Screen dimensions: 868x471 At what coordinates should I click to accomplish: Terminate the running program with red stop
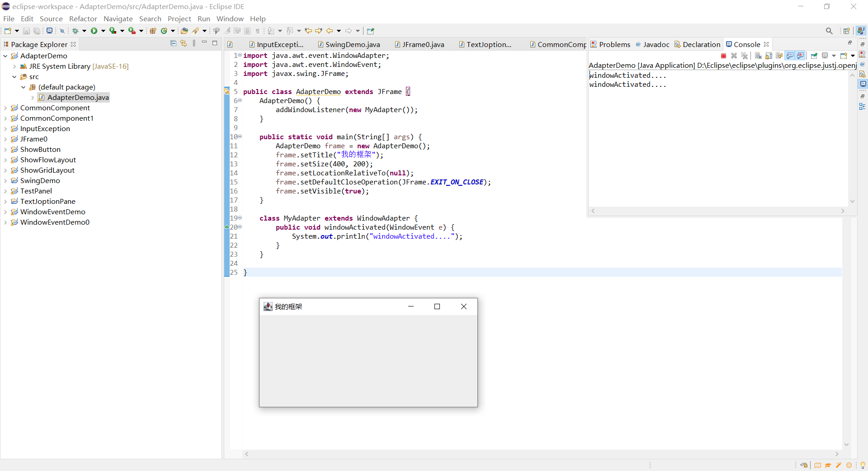tap(723, 56)
